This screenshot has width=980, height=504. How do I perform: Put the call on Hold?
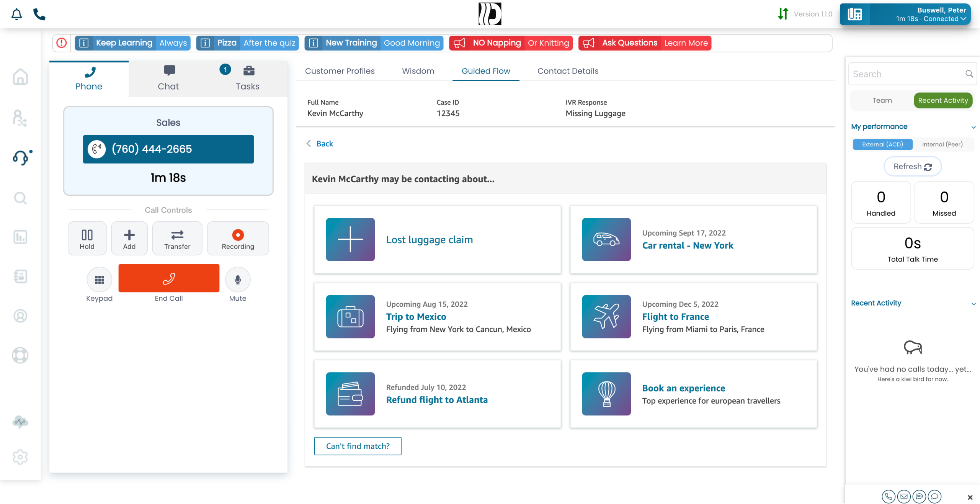point(87,239)
